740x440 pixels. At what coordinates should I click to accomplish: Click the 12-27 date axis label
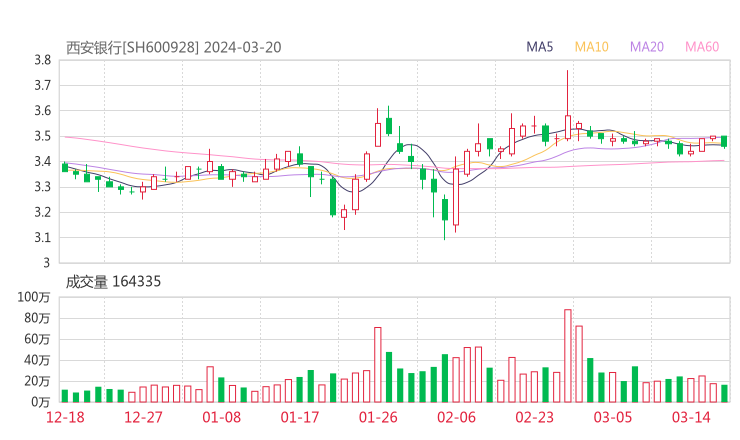point(143,417)
